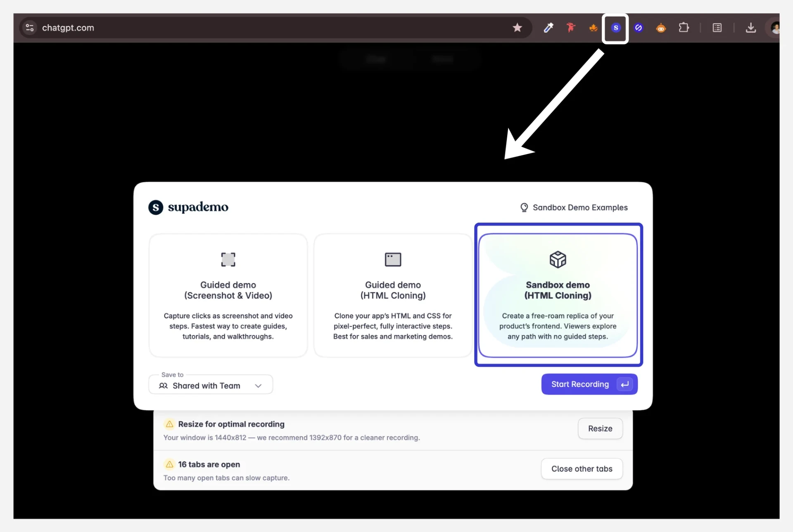The height and width of the screenshot is (532, 793).
Task: Open the red bird extension icon
Action: point(571,28)
